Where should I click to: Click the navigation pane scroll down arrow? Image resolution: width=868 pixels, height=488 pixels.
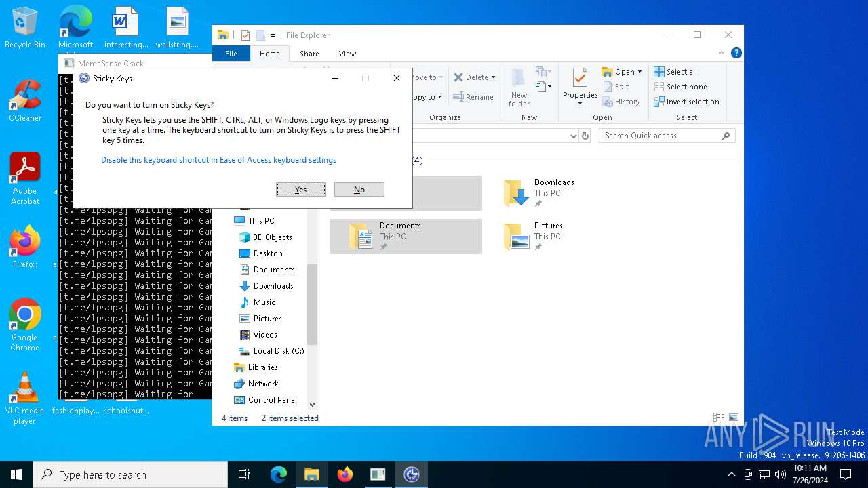pos(312,405)
